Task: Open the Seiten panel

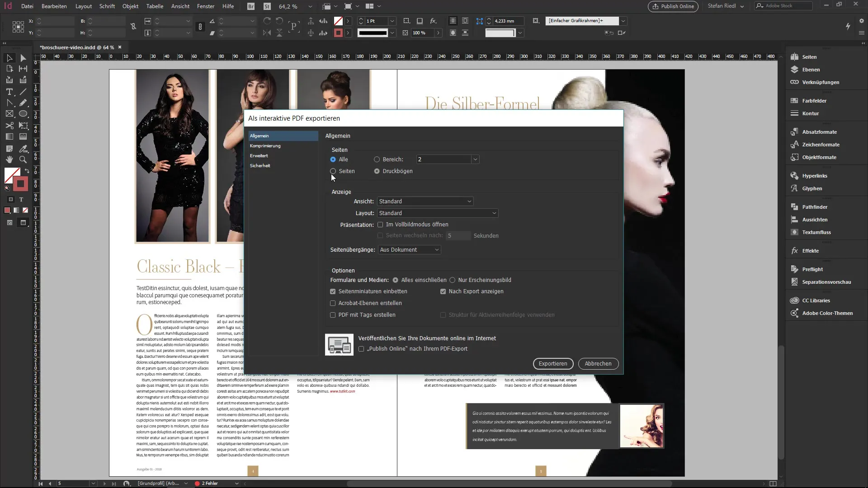Action: [x=809, y=57]
